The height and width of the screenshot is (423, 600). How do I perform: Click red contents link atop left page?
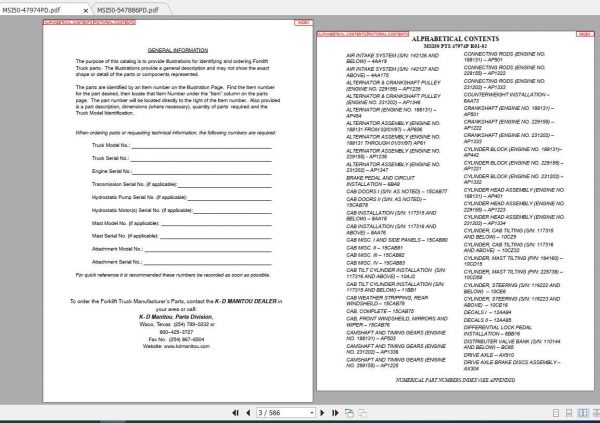coord(89,22)
